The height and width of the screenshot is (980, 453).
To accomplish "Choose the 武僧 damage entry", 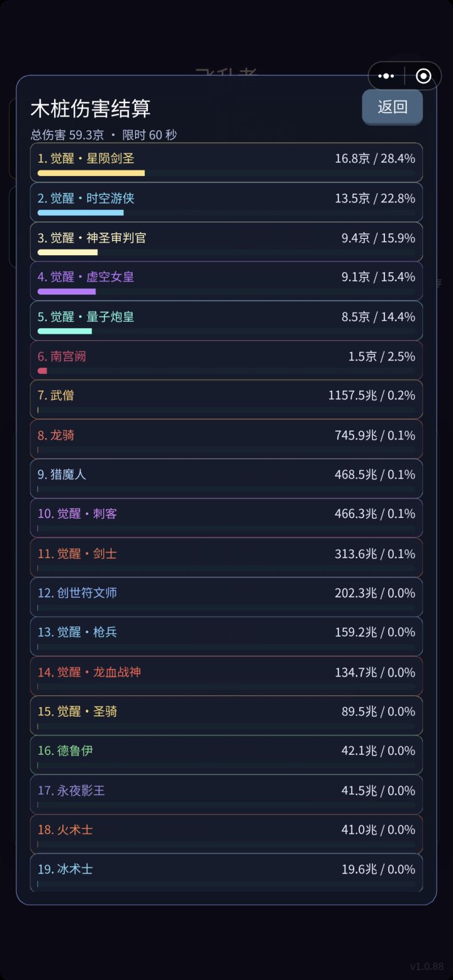I will pos(226,400).
